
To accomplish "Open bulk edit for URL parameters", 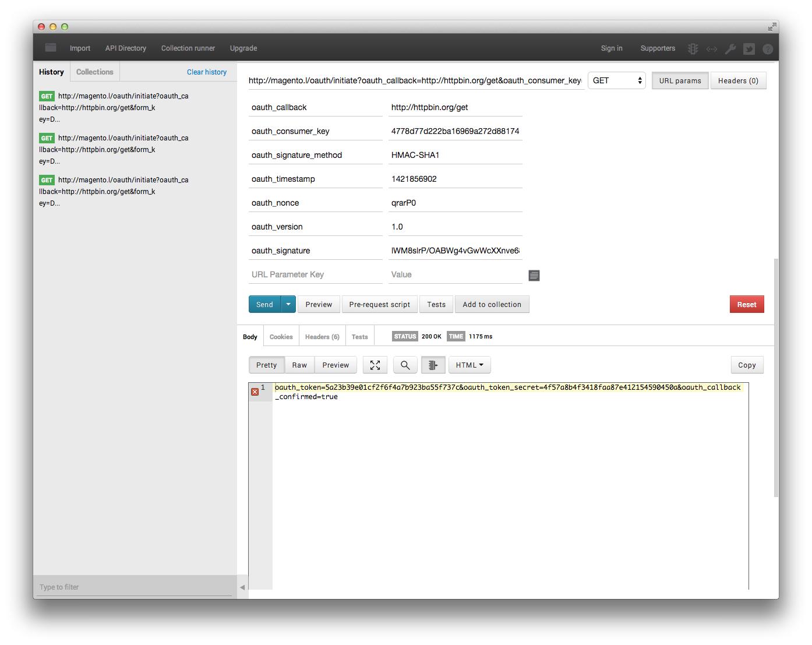I will click(534, 275).
